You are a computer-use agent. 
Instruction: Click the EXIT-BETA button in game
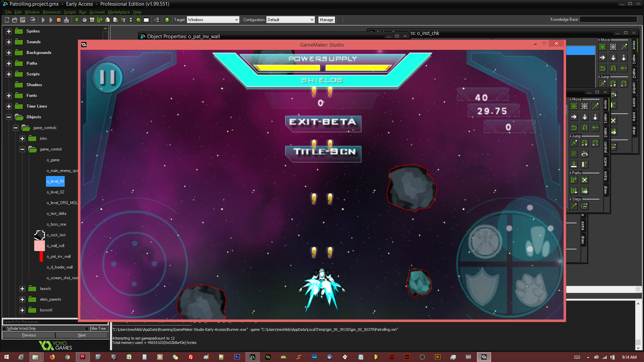323,123
